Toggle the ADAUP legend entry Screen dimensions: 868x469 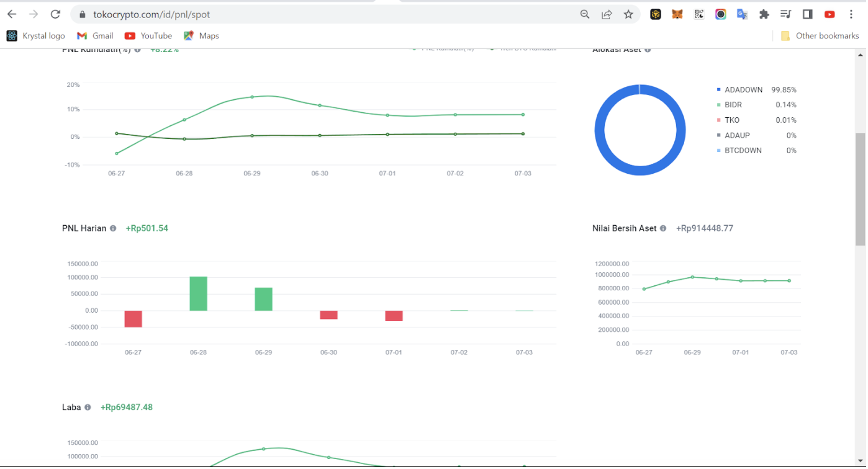733,135
